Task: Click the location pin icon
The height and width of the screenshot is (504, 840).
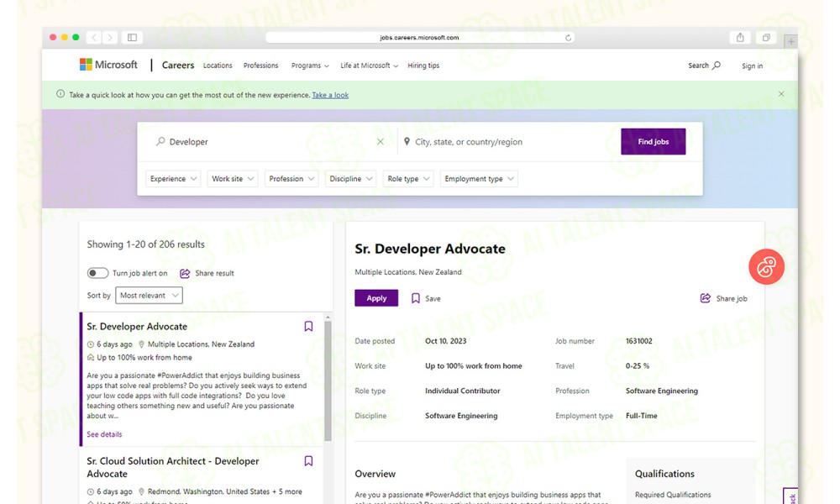Action: [x=407, y=141]
